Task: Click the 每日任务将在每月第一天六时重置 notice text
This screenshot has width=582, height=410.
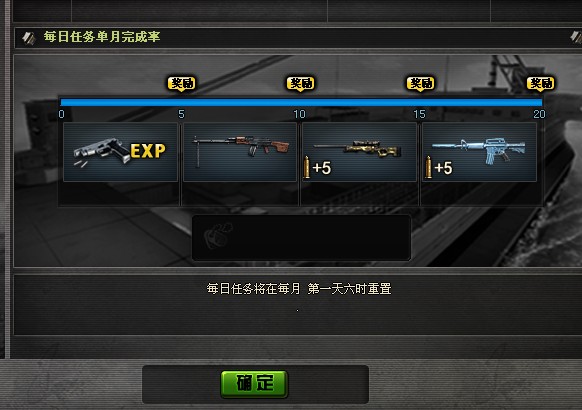Action: 299,288
